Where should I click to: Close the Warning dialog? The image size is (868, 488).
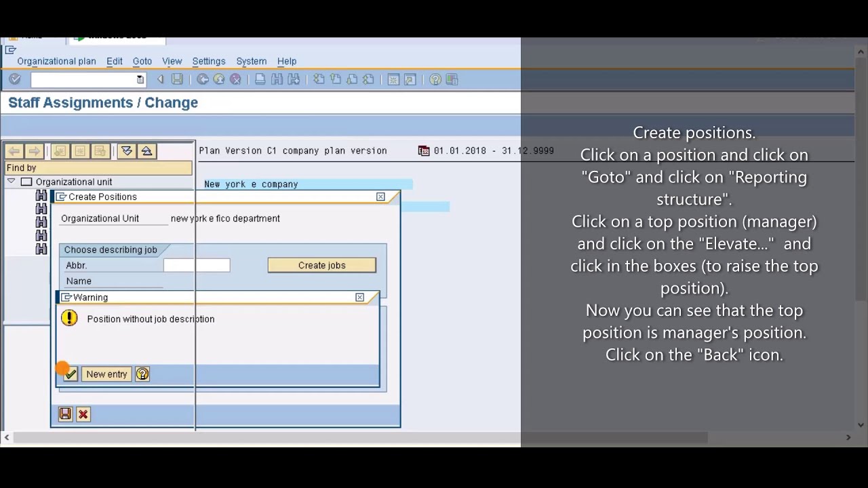[x=360, y=298]
